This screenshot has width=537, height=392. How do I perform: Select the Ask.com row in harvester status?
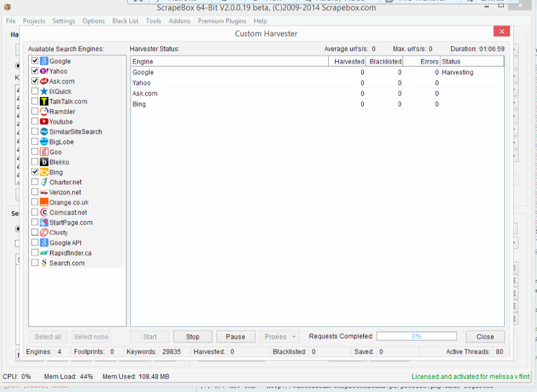318,93
